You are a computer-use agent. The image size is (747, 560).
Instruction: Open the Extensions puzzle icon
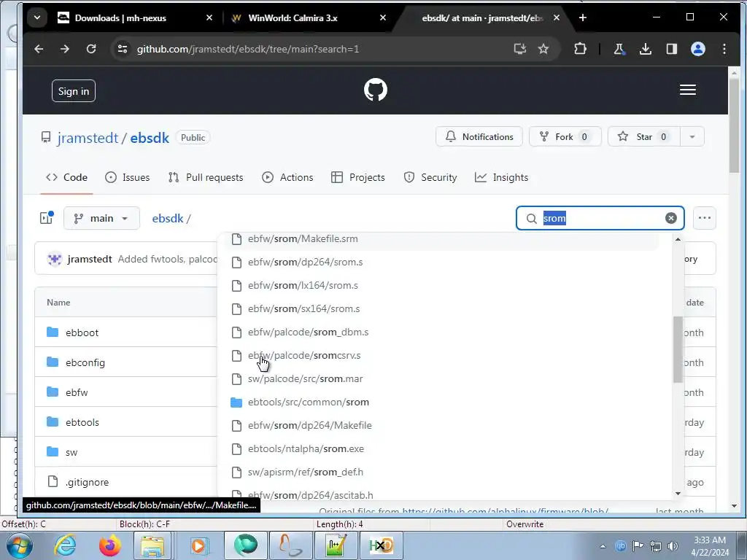pyautogui.click(x=580, y=49)
